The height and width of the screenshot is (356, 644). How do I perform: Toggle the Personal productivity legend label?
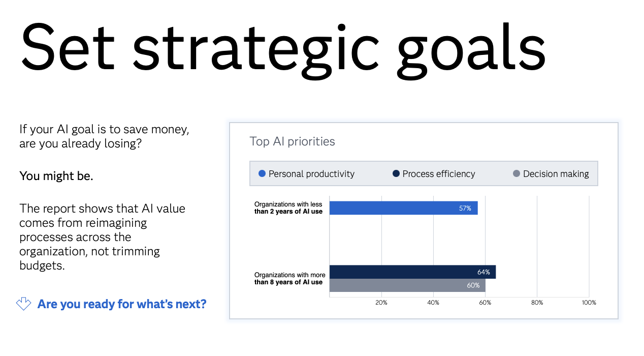pos(311,174)
